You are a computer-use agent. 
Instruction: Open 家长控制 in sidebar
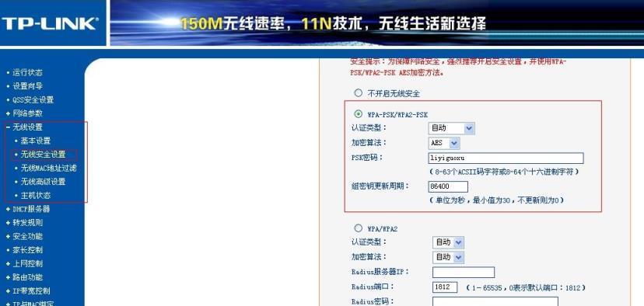(27, 250)
